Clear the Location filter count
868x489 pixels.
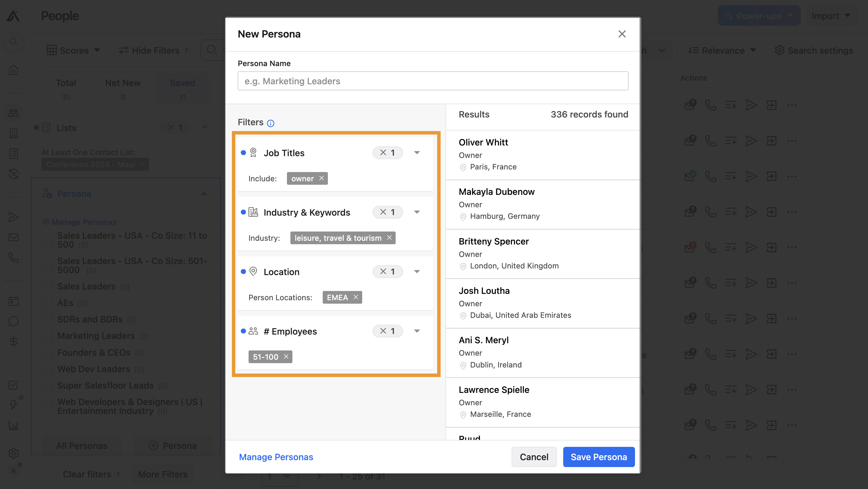[x=388, y=271]
